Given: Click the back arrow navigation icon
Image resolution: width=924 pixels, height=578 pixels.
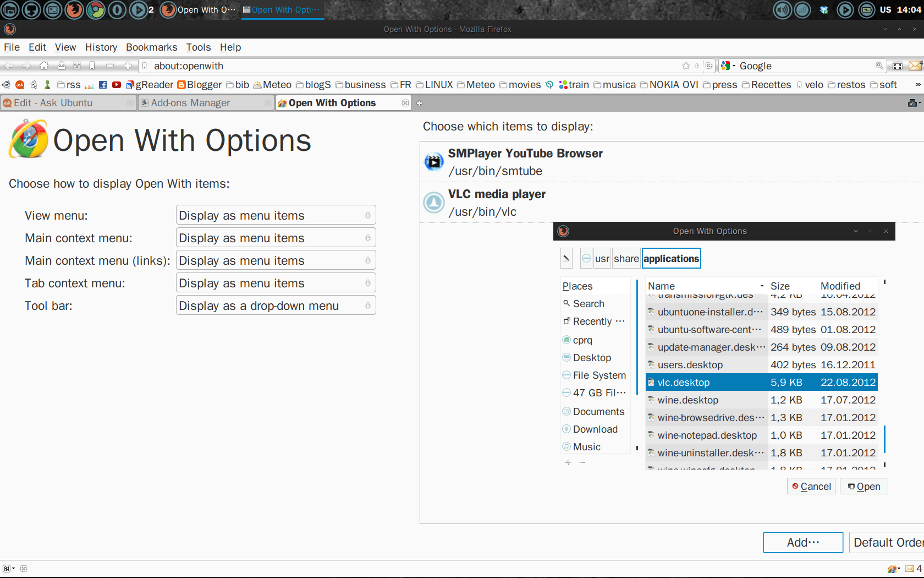Looking at the screenshot, I should click(9, 66).
